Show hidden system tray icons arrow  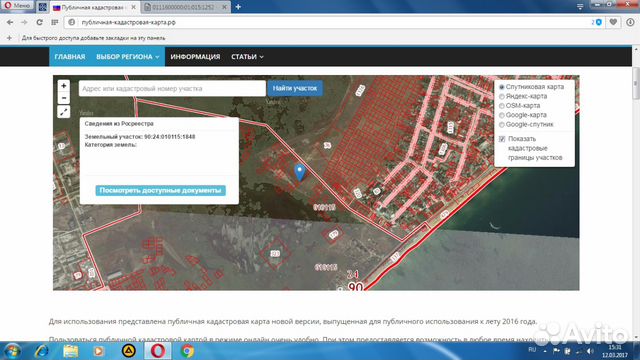[545, 351]
